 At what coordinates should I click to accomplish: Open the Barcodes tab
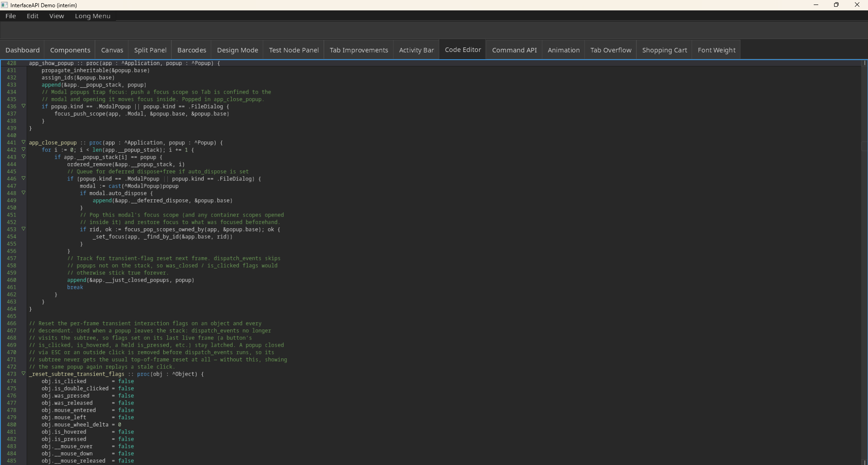[192, 50]
